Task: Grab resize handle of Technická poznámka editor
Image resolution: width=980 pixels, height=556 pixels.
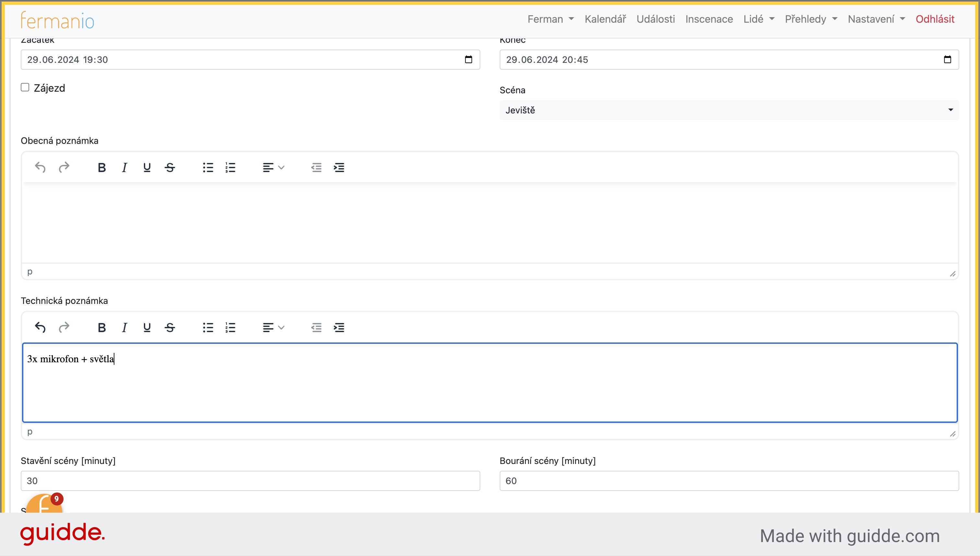Action: (952, 434)
